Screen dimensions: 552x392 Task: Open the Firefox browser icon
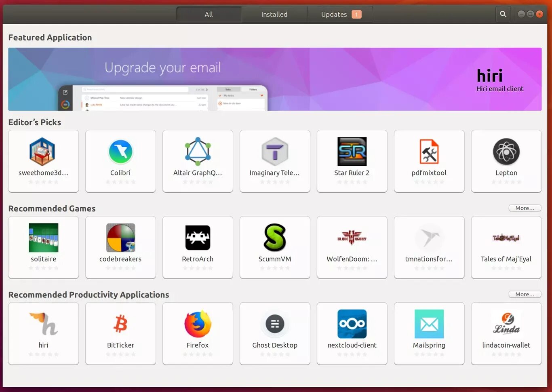click(x=198, y=324)
